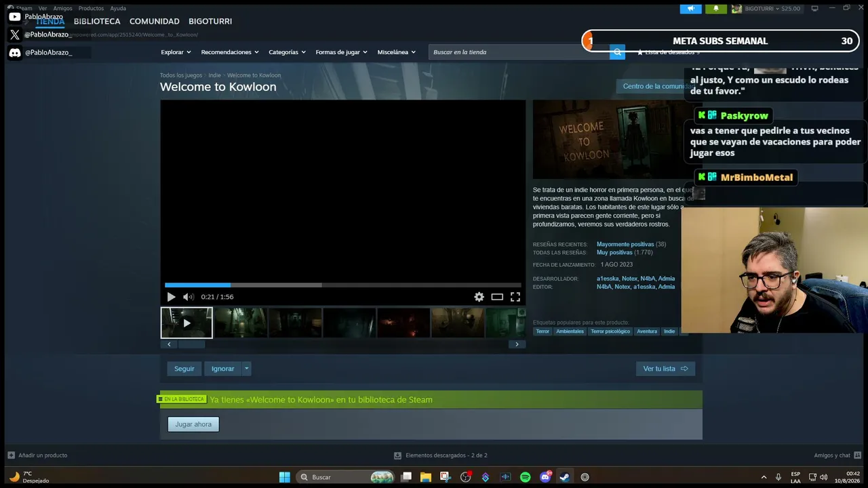Select the second screenshot thumbnail
The image size is (868, 488).
coord(241,323)
